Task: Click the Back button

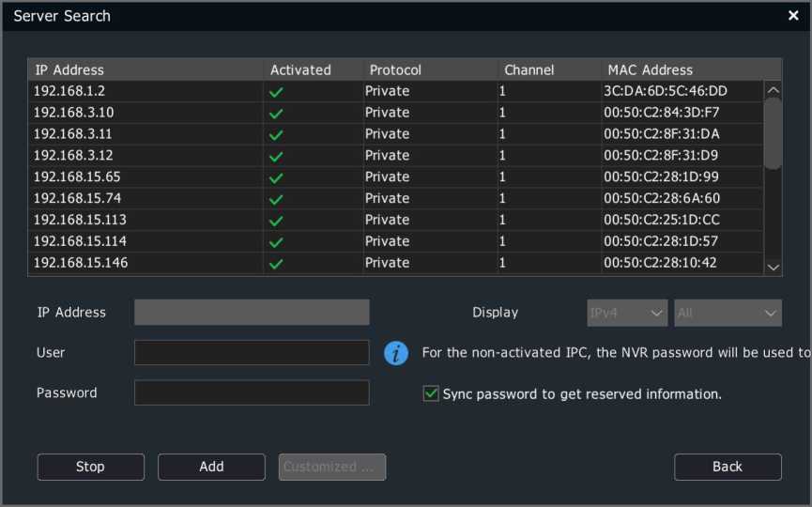Action: tap(728, 467)
